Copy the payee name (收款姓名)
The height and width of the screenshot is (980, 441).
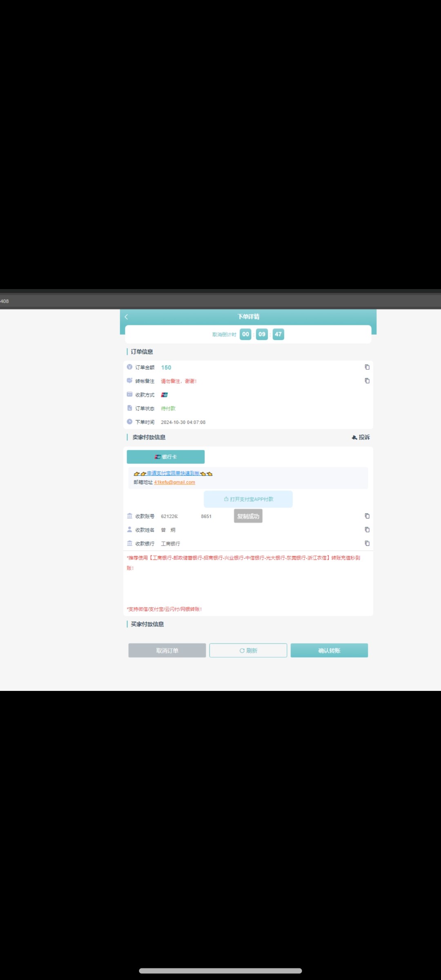coord(367,530)
